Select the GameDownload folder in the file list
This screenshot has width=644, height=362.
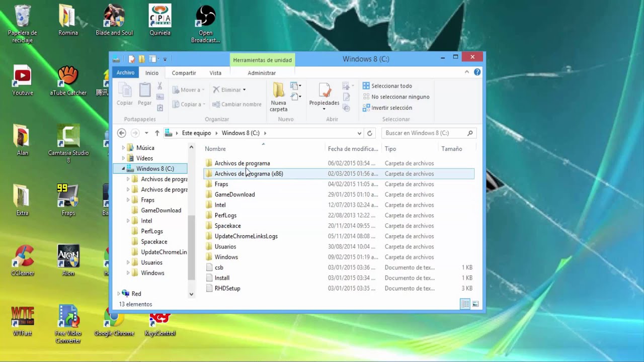tap(339, 195)
